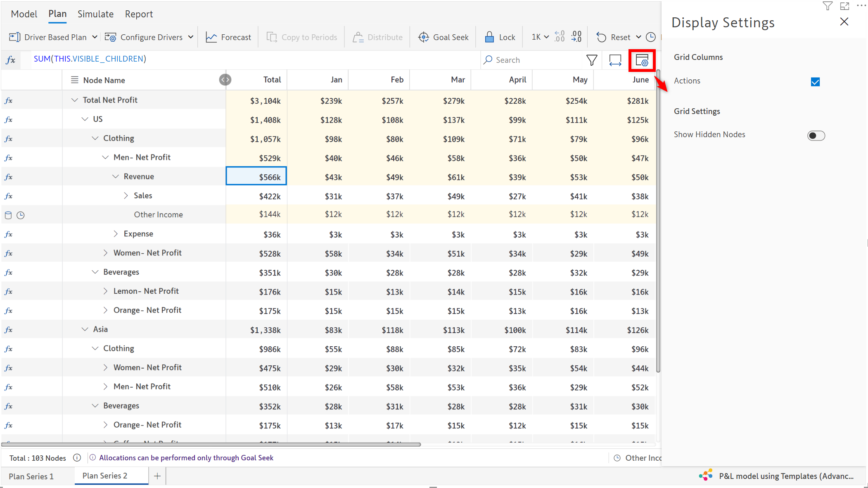Open the 1K scaling dropdown

coord(540,37)
